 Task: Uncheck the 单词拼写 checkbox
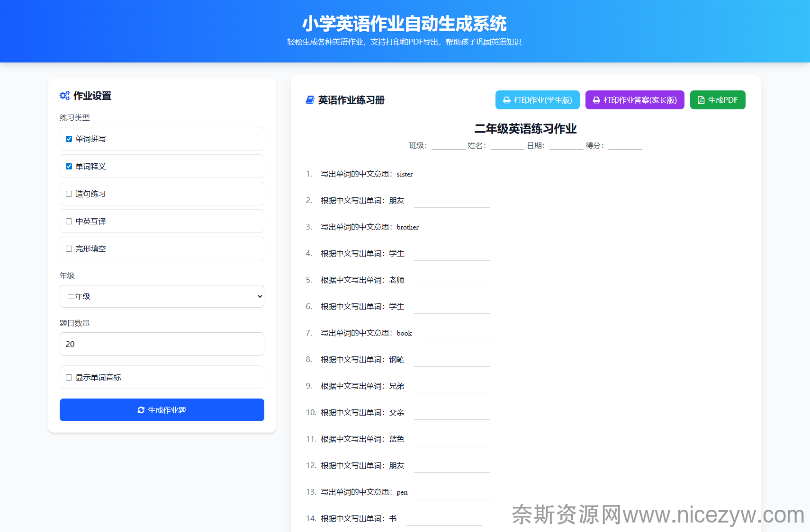(x=69, y=139)
